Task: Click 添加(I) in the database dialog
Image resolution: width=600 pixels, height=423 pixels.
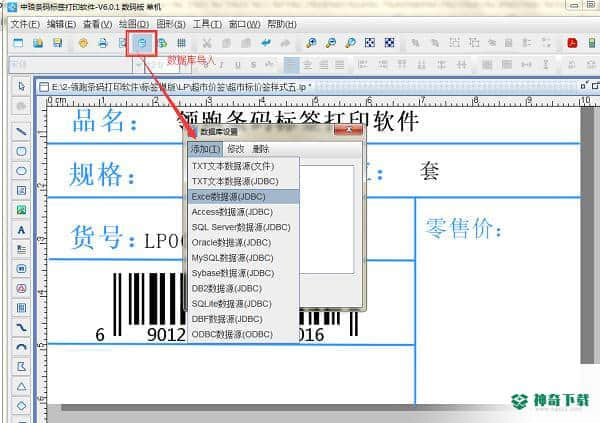Action: 205,149
